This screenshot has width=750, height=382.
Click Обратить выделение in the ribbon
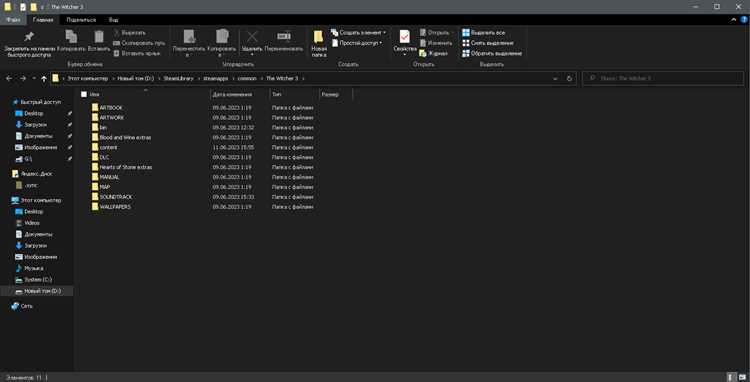(492, 54)
